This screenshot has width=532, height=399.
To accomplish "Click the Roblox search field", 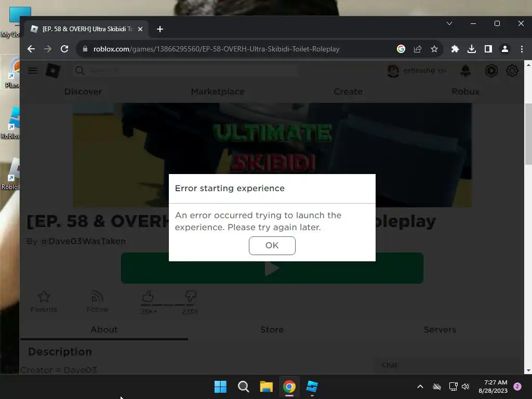I will point(186,71).
